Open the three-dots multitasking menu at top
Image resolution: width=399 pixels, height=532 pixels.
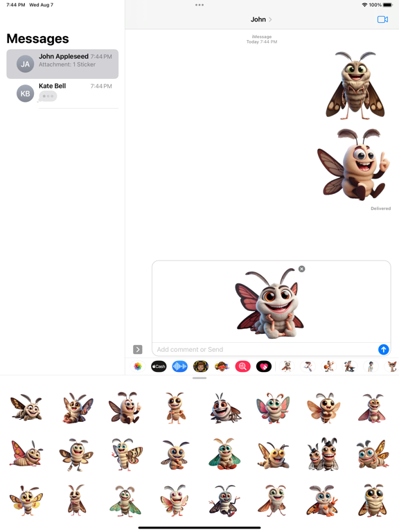(x=199, y=5)
